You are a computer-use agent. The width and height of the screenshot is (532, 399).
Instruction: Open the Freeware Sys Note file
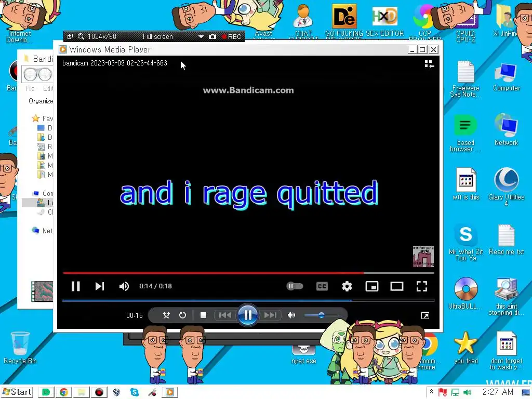465,79
